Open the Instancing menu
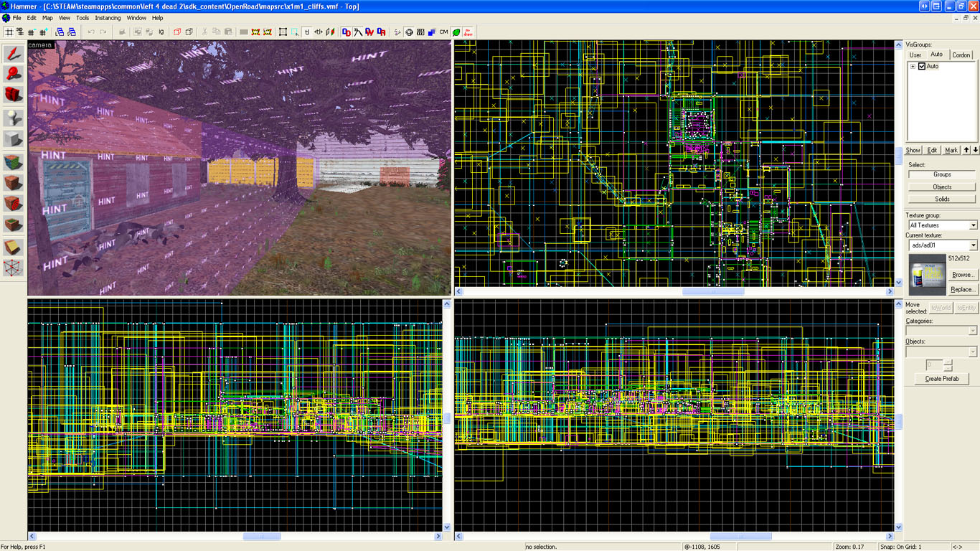Viewport: 980px width, 551px height. pos(108,18)
